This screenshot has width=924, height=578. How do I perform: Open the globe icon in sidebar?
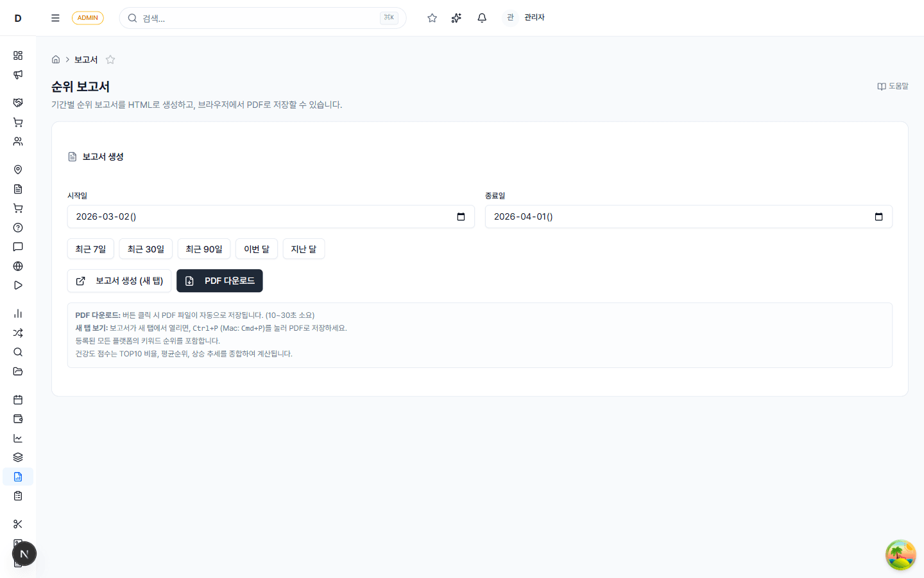click(x=18, y=266)
